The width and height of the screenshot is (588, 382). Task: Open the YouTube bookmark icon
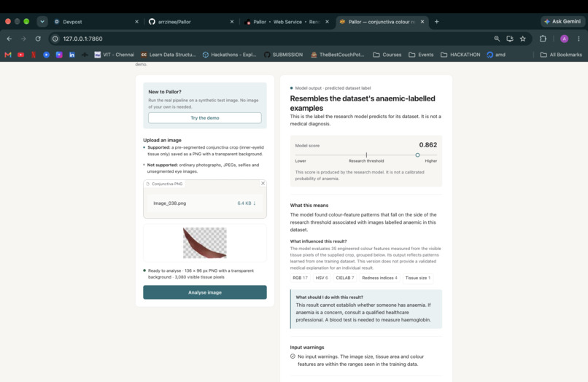pos(20,55)
